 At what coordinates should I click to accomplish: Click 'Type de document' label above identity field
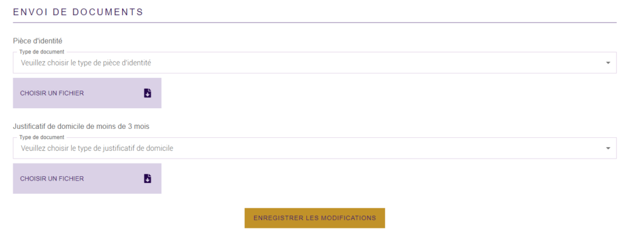(x=42, y=52)
